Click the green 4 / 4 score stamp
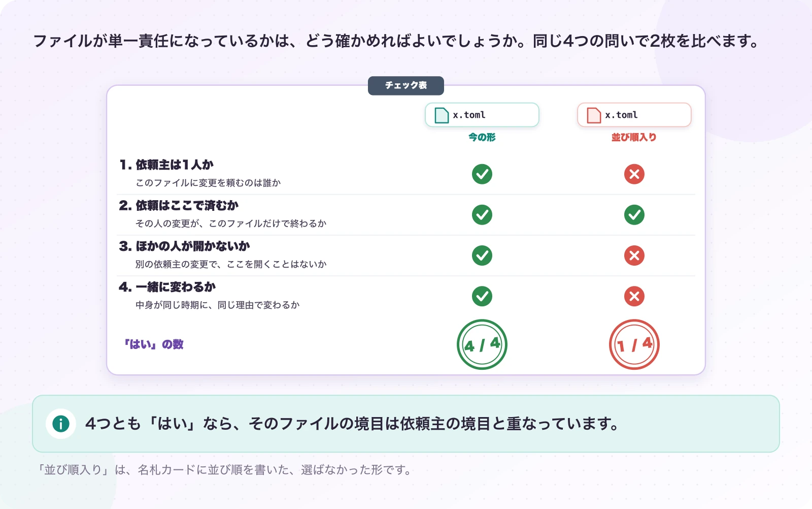This screenshot has width=812, height=509. 482,344
